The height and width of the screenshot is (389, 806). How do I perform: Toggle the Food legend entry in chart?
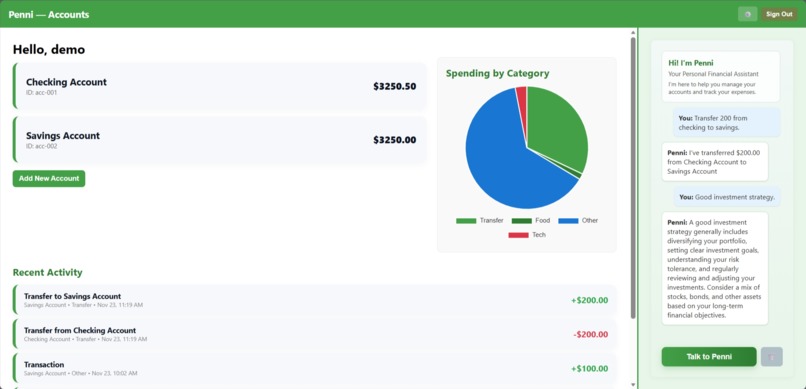click(531, 220)
